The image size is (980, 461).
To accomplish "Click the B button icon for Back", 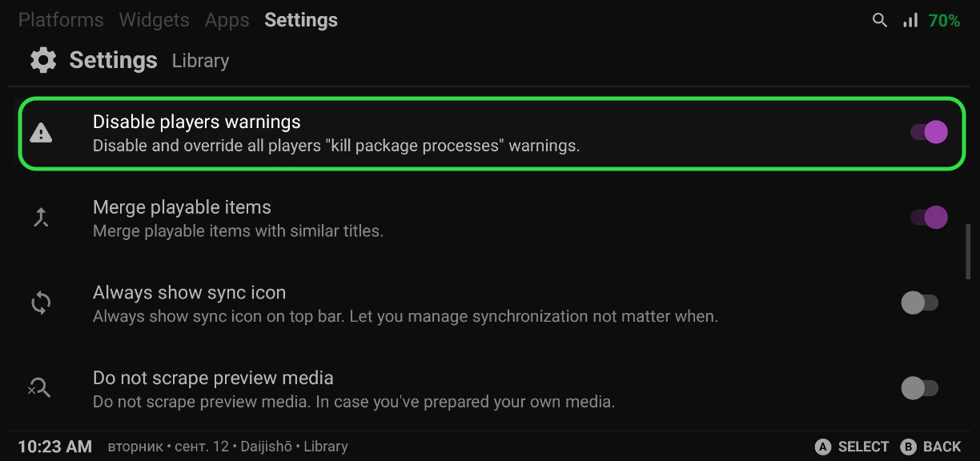I will [x=908, y=447].
